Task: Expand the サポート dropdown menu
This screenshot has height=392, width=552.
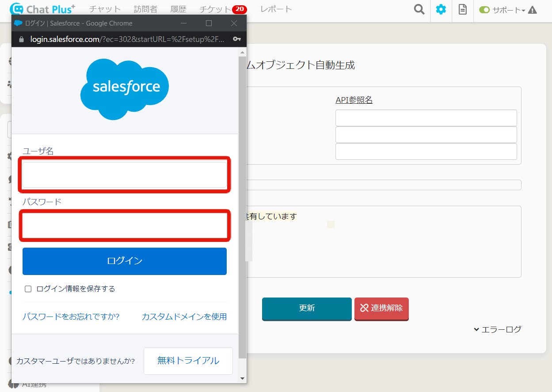Action: click(509, 10)
